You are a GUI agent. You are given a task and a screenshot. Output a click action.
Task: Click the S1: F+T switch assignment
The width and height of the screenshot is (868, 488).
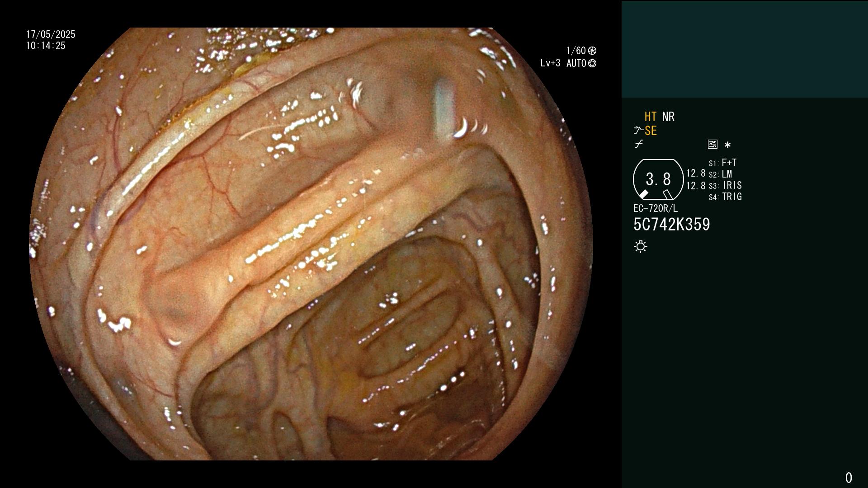tap(723, 163)
